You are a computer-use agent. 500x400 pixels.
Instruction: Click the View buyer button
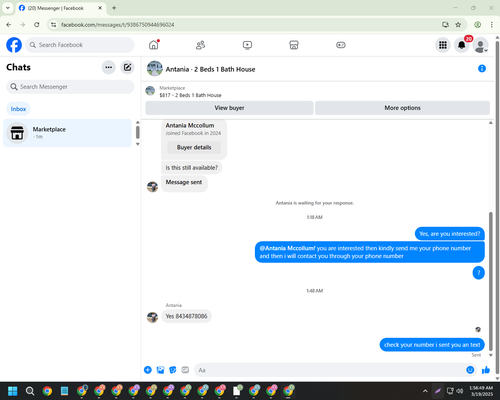[229, 108]
